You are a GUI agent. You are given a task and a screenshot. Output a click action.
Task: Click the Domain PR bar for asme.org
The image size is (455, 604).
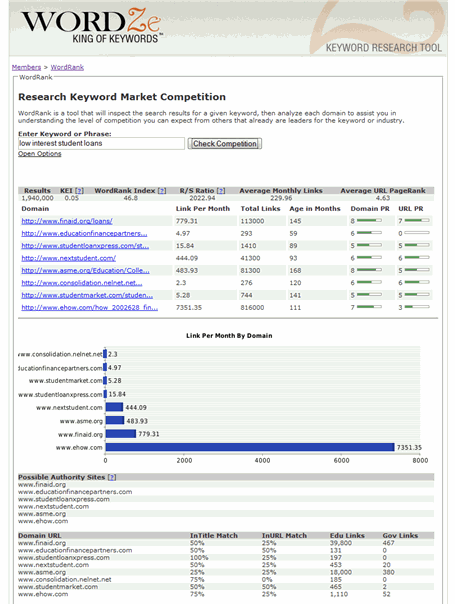pyautogui.click(x=369, y=270)
